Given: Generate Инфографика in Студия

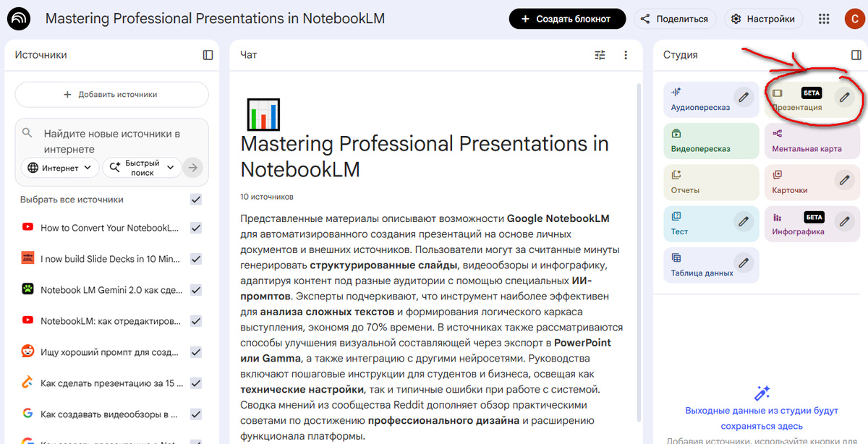Looking at the screenshot, I should pos(812,224).
